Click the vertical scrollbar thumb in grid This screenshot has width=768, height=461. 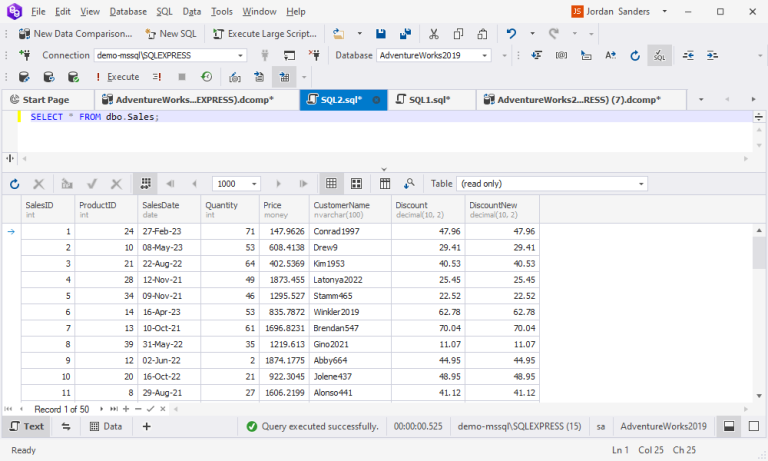click(759, 252)
